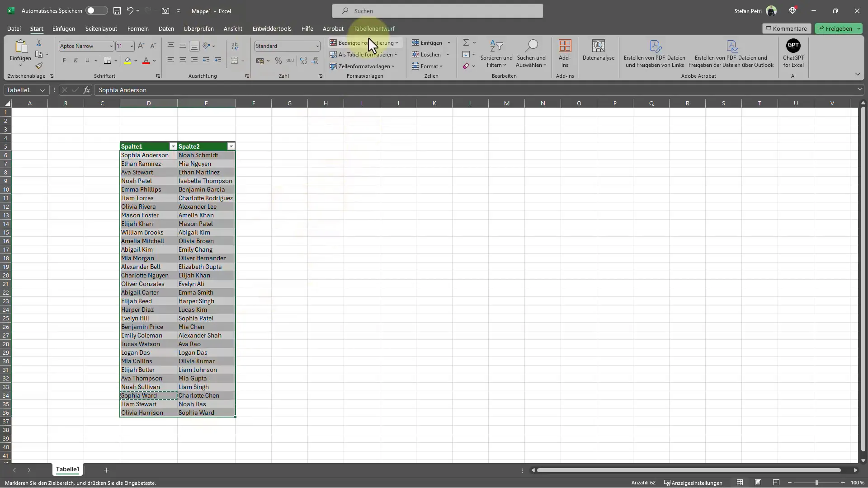The image size is (868, 488).
Task: Open Add-Ins from the ribbon
Action: click(565, 53)
